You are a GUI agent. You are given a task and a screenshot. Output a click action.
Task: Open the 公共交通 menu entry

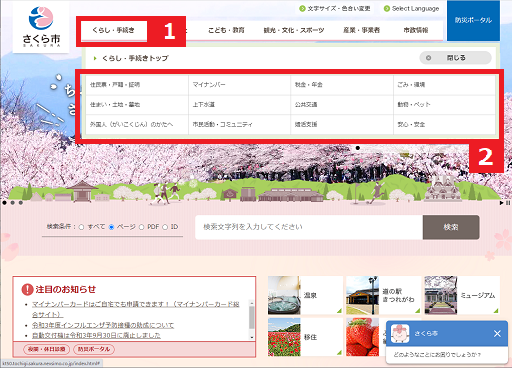coord(342,105)
